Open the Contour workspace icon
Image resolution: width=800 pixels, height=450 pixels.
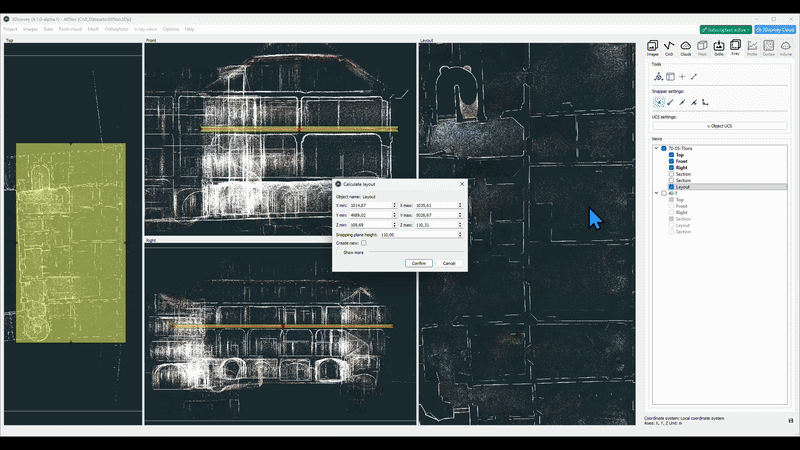769,47
